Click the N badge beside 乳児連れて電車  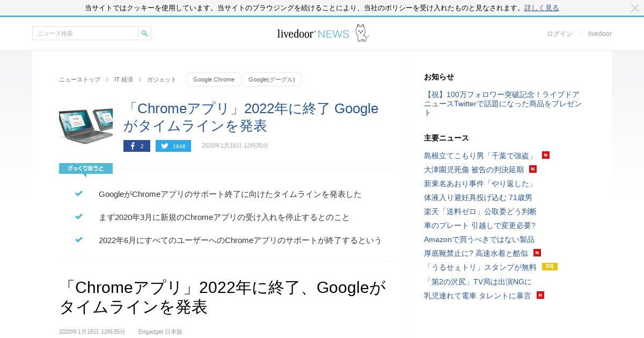click(540, 295)
